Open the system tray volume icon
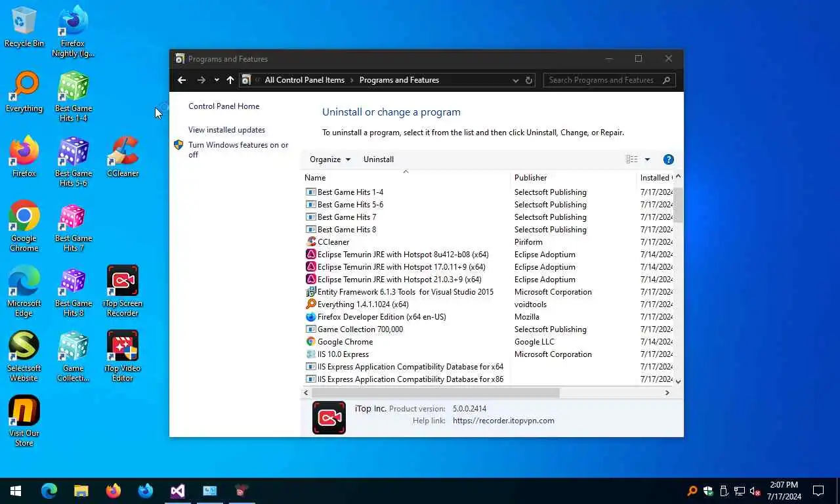840x504 pixels. (x=755, y=491)
